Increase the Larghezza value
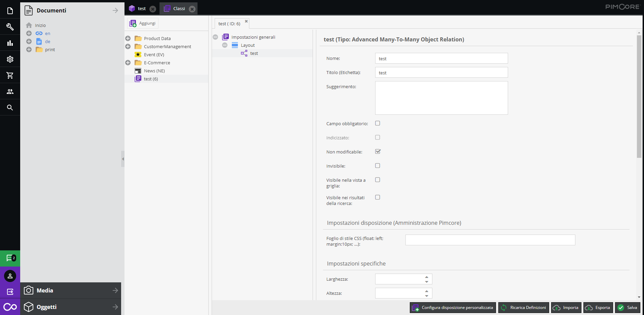Image resolution: width=644 pixels, height=315 pixels. tap(427, 277)
